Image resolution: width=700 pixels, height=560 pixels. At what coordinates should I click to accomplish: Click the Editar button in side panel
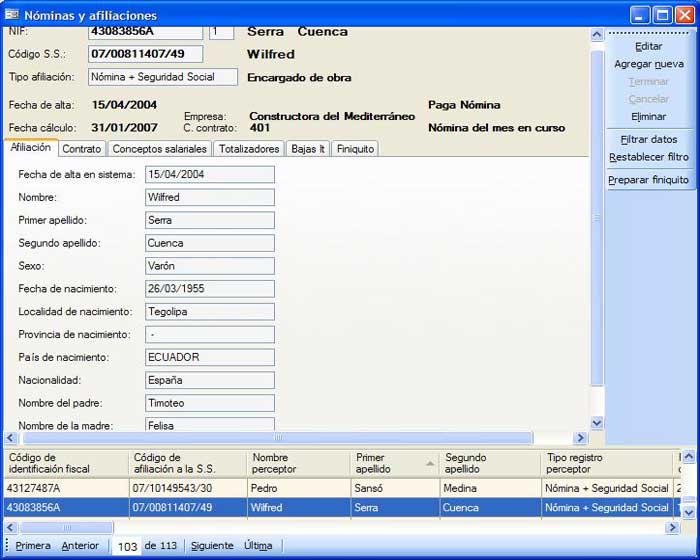648,46
